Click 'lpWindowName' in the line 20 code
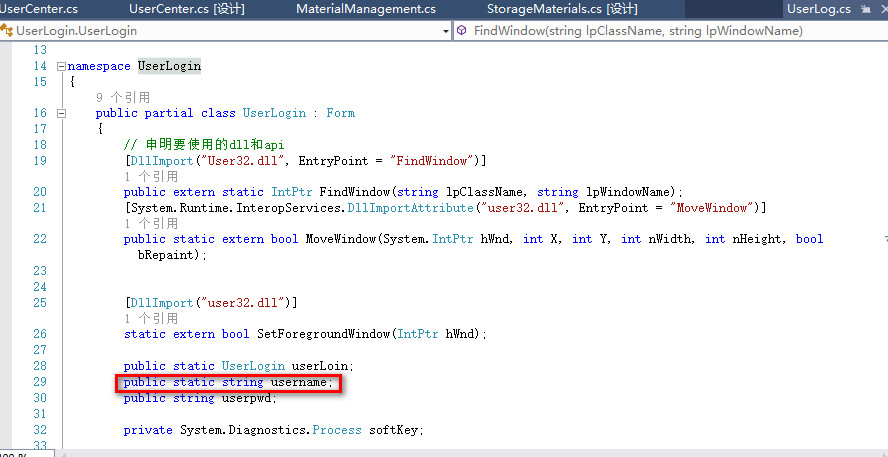888x457 pixels. [x=627, y=192]
